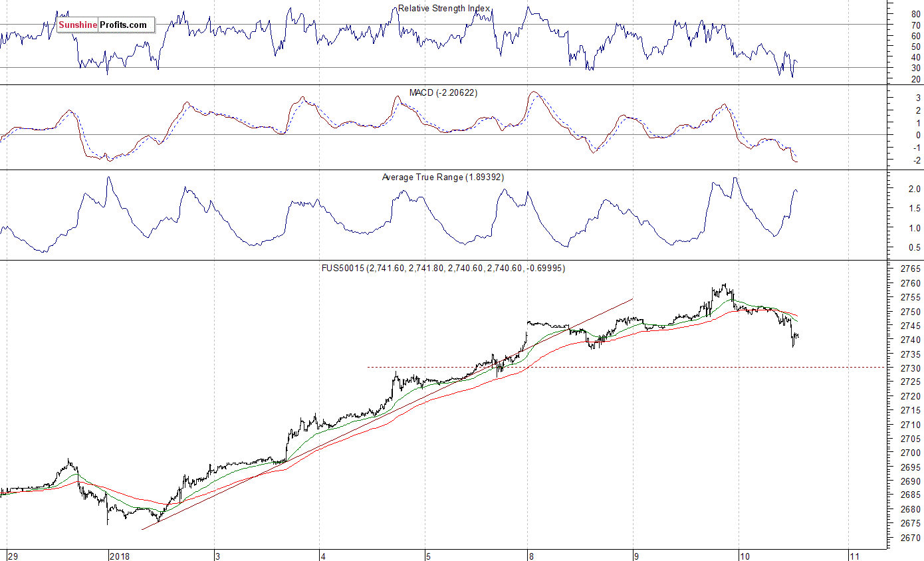
Task: Click the 29 date label on time axis
Action: (x=12, y=556)
